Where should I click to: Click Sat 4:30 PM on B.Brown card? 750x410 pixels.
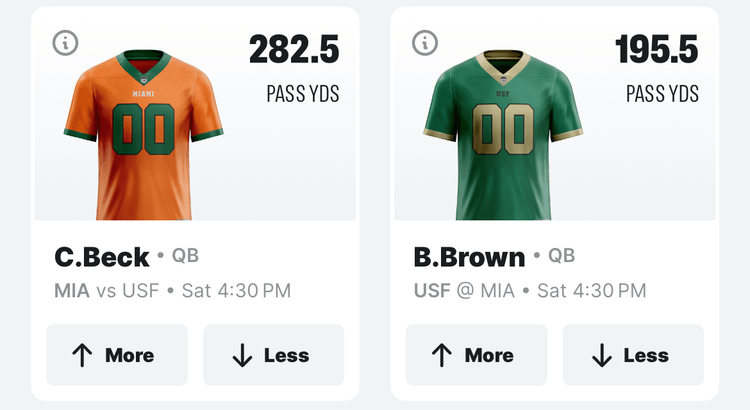(x=592, y=291)
